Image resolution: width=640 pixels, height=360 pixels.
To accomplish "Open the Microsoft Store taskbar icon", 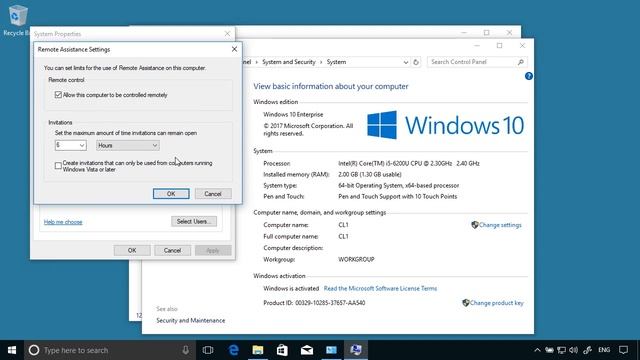I will point(282,350).
